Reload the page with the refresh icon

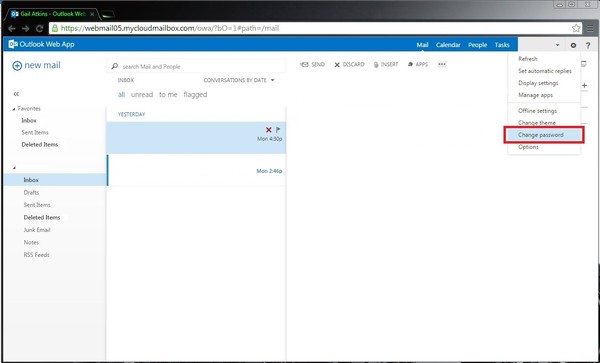pyautogui.click(x=39, y=28)
